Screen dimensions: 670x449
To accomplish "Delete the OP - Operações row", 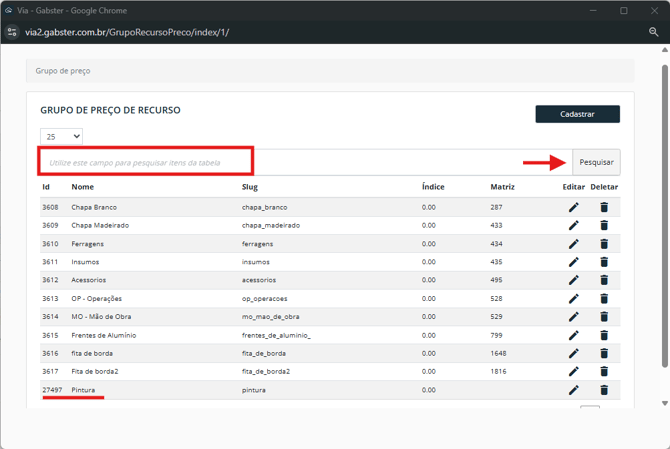I will [x=604, y=299].
